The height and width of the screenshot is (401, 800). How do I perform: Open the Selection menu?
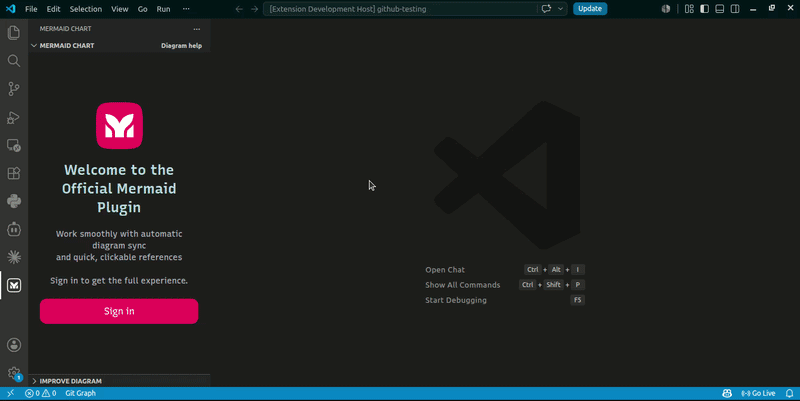pos(86,9)
